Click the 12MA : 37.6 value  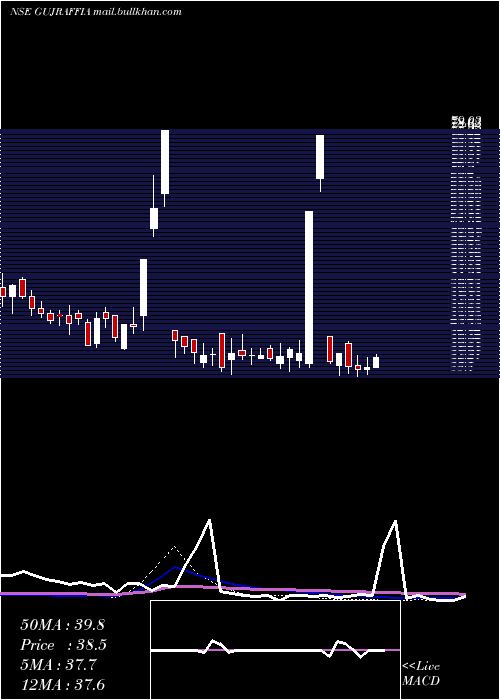tap(62, 684)
